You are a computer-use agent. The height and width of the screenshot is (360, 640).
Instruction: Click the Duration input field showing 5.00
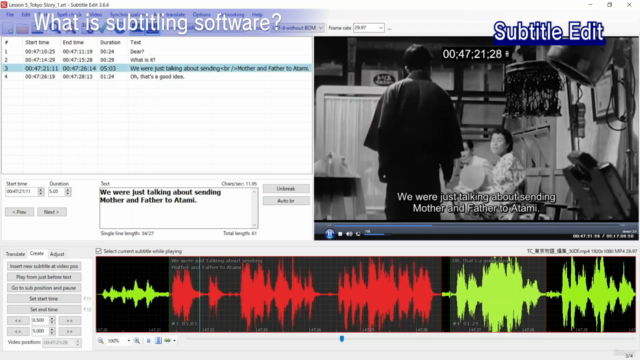pyautogui.click(x=56, y=191)
